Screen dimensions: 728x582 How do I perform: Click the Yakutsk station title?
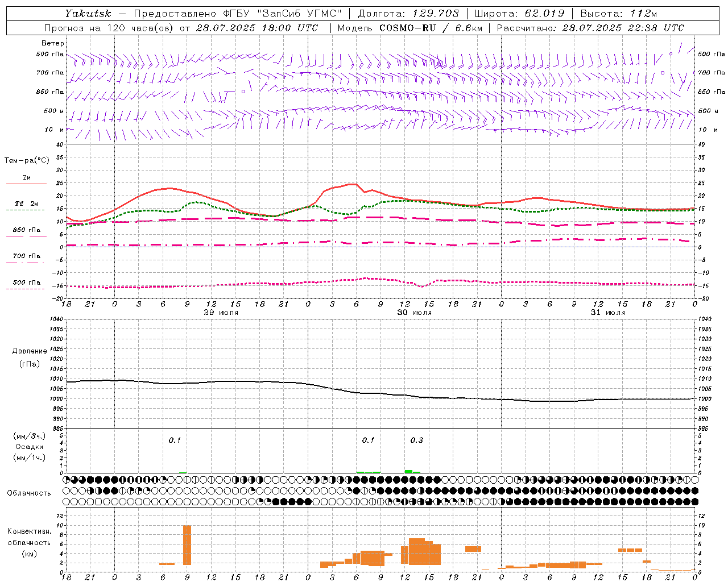coord(88,14)
